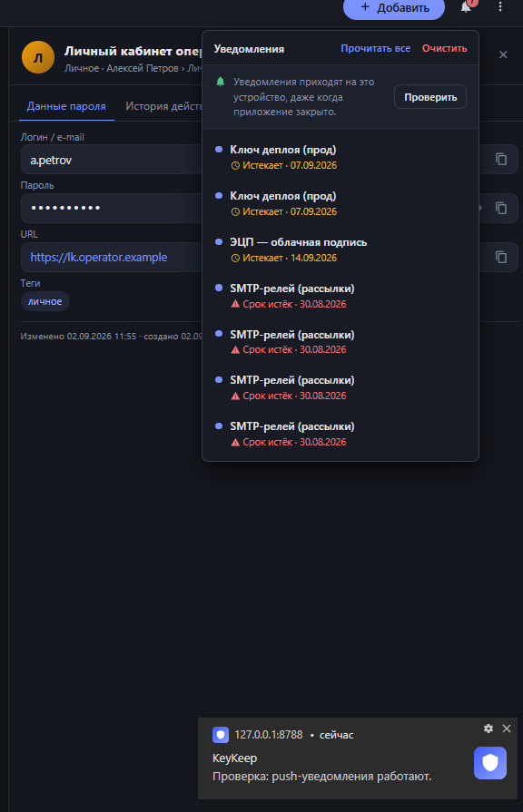Click the orange Л avatar icon
Viewport: 523px width, 812px height.
click(x=38, y=57)
